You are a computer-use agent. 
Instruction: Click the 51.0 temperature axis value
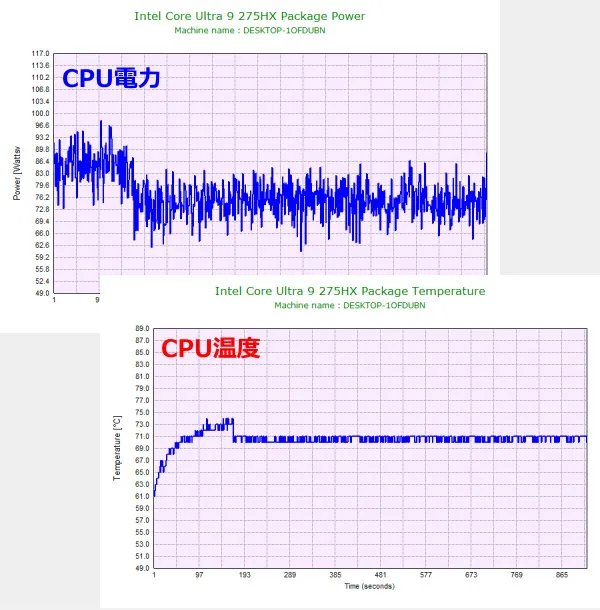click(x=142, y=556)
